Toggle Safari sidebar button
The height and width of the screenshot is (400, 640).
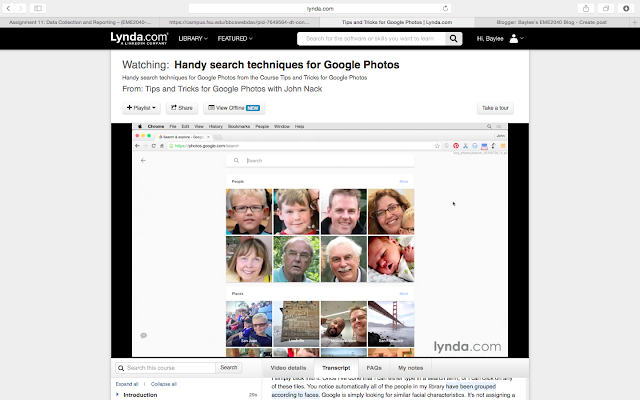coord(38,8)
